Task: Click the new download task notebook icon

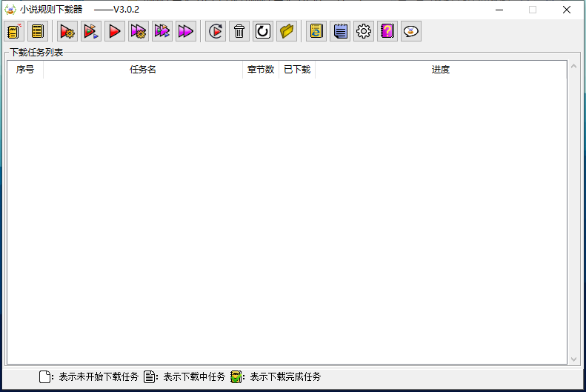Action: 14,31
